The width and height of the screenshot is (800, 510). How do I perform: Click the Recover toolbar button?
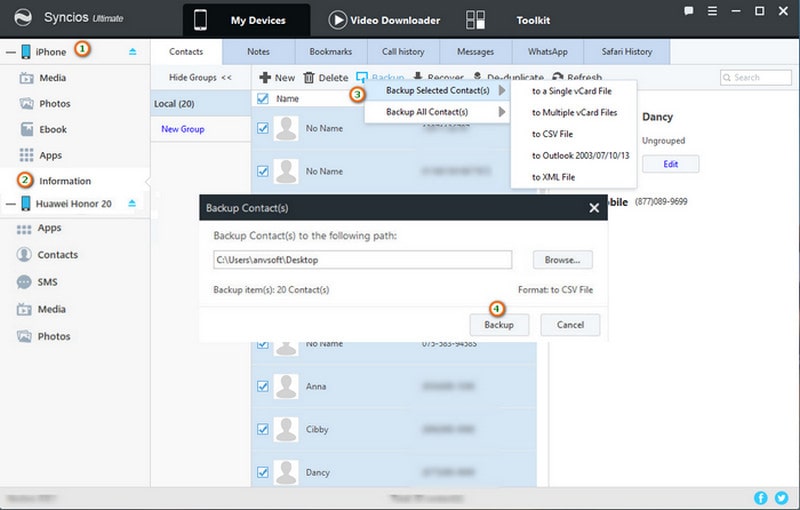[438, 77]
